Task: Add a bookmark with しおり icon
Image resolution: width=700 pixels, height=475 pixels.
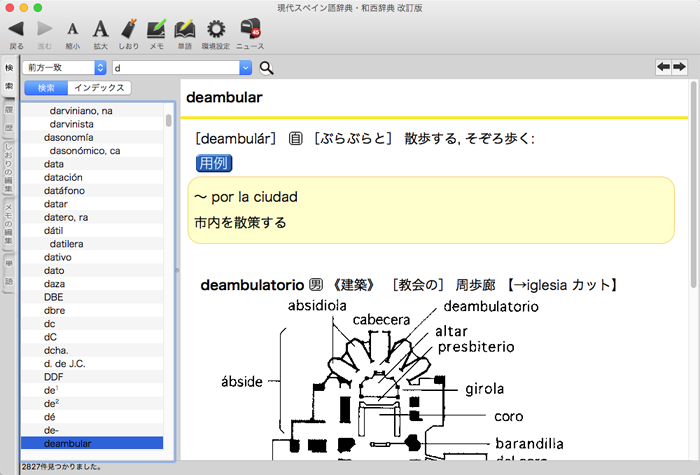Action: (129, 30)
